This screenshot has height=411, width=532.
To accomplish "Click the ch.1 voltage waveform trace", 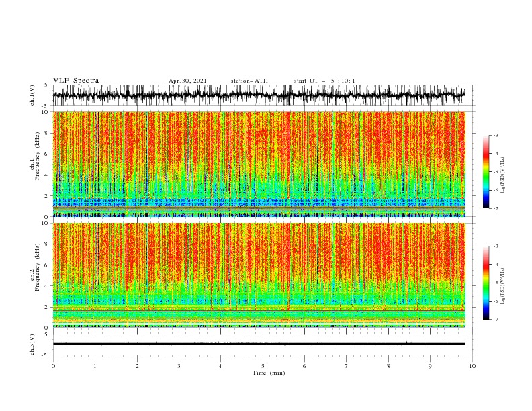I will click(259, 95).
